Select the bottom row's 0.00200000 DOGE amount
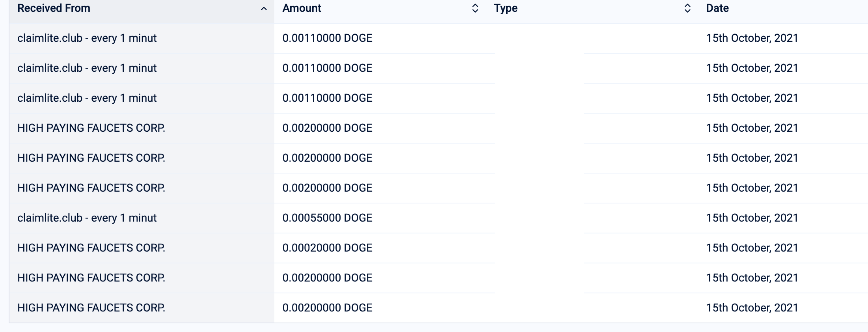 327,308
